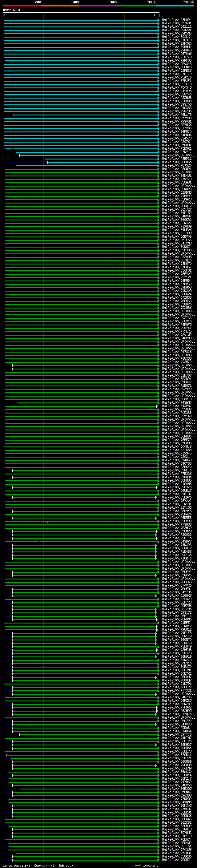Click hit label UniRef100_B9HSR0

click(x=176, y=43)
